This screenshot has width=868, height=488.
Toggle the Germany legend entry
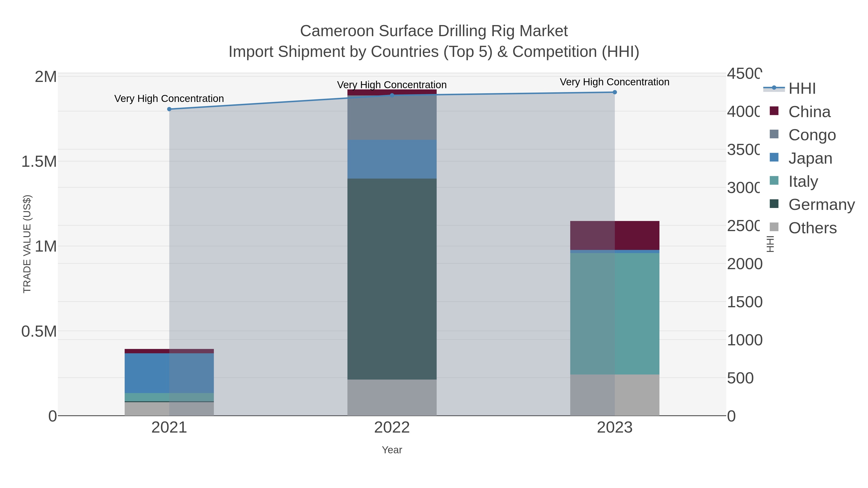812,205
